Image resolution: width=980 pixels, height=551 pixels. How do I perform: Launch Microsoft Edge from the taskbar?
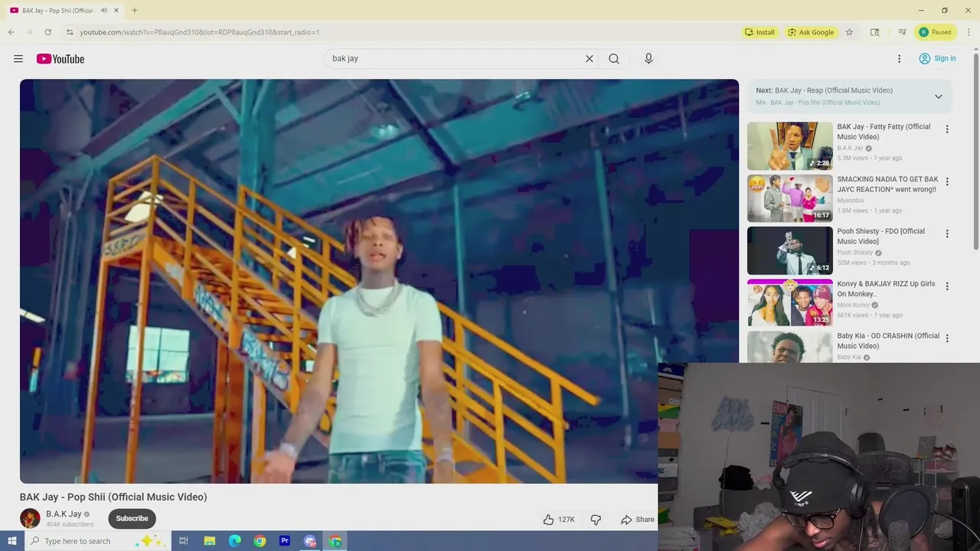[x=234, y=541]
